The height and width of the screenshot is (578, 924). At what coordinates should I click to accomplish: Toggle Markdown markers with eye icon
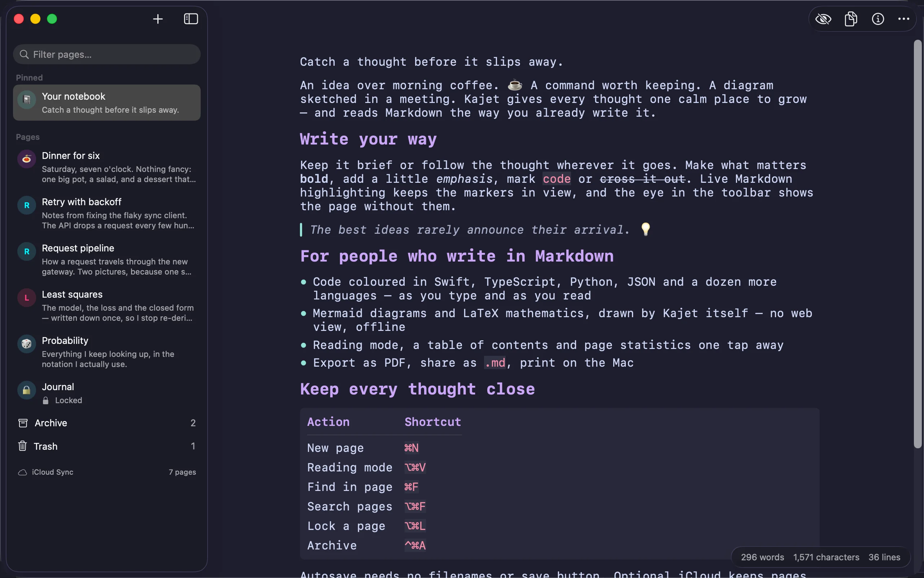[x=823, y=19]
